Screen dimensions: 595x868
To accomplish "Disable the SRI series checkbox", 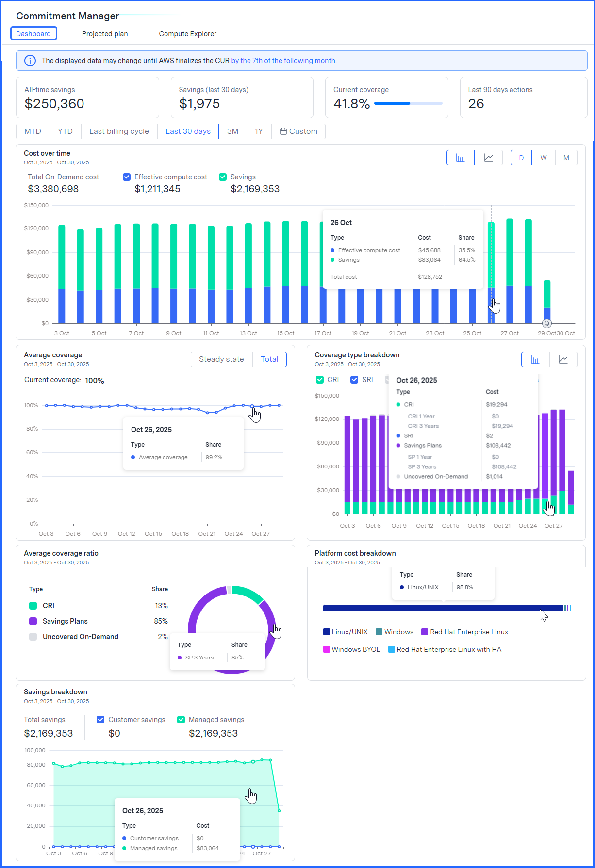I will tap(354, 380).
